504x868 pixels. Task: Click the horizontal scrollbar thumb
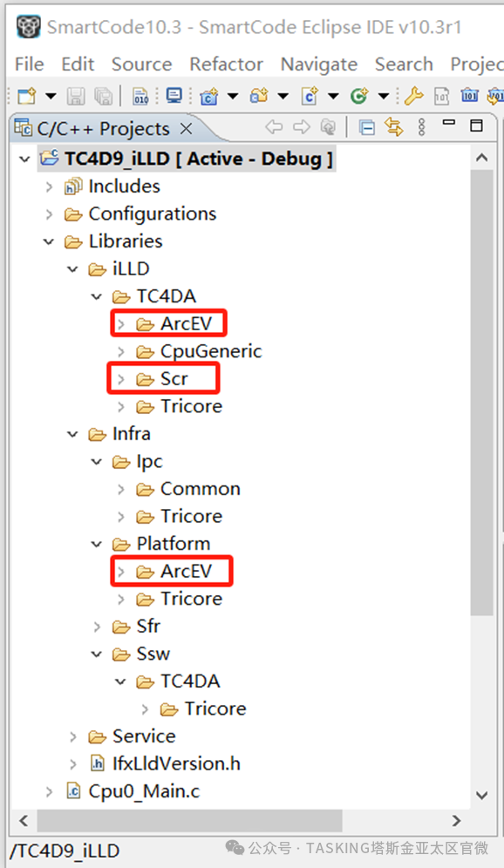coord(189,820)
